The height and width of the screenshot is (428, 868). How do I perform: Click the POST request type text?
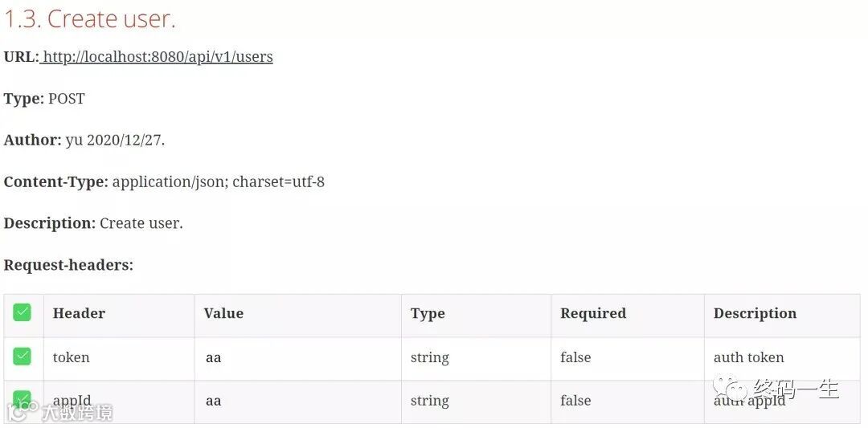(67, 99)
